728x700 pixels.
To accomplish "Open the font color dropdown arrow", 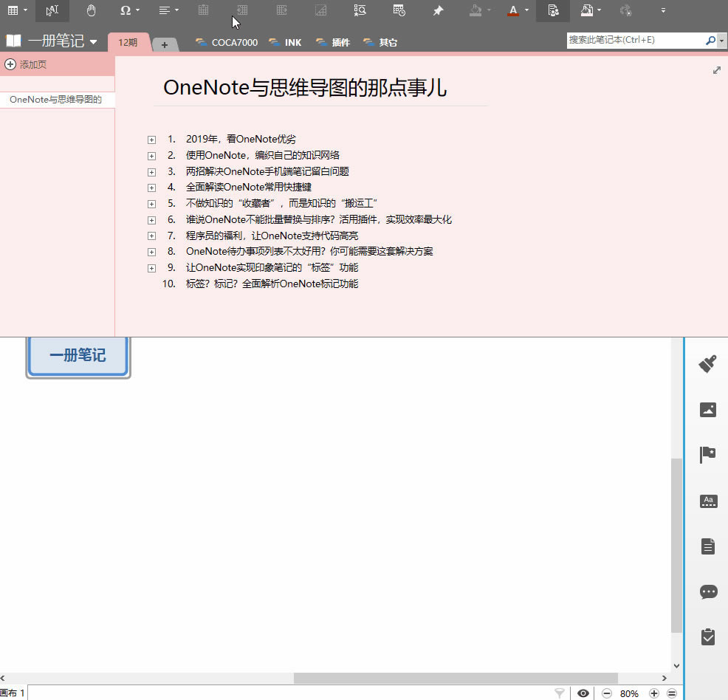I will [526, 10].
